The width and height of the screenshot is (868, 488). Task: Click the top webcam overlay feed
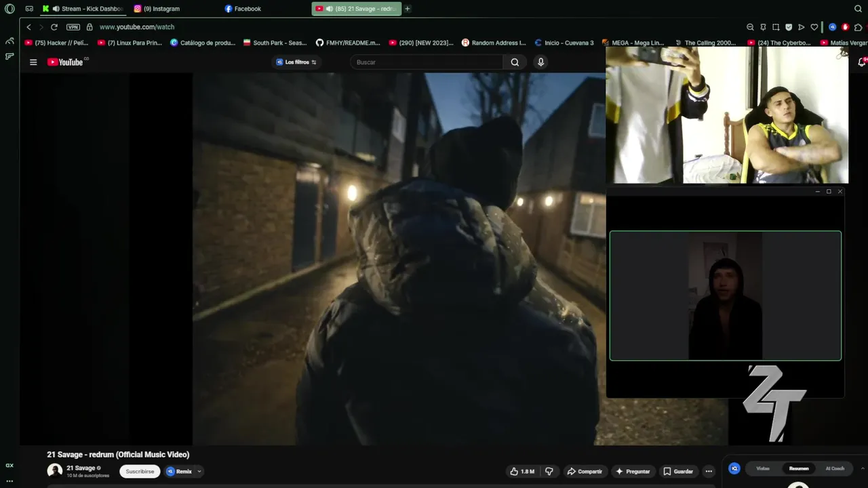tap(727, 115)
